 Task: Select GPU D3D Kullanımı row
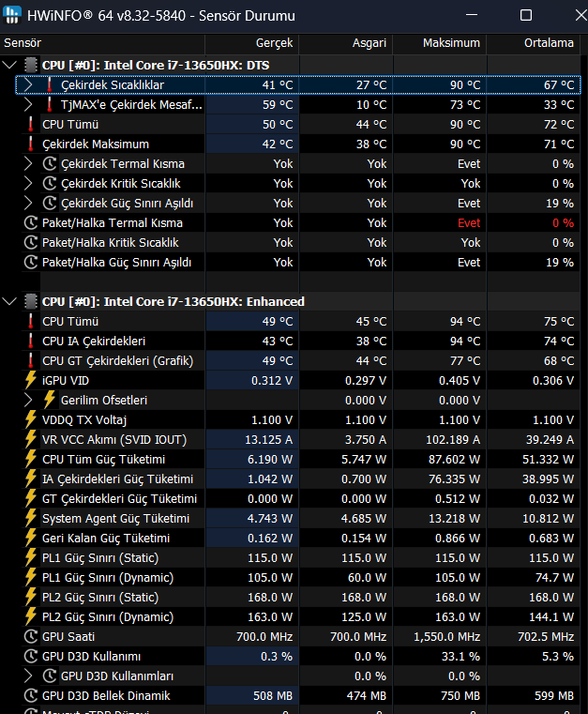[300, 656]
